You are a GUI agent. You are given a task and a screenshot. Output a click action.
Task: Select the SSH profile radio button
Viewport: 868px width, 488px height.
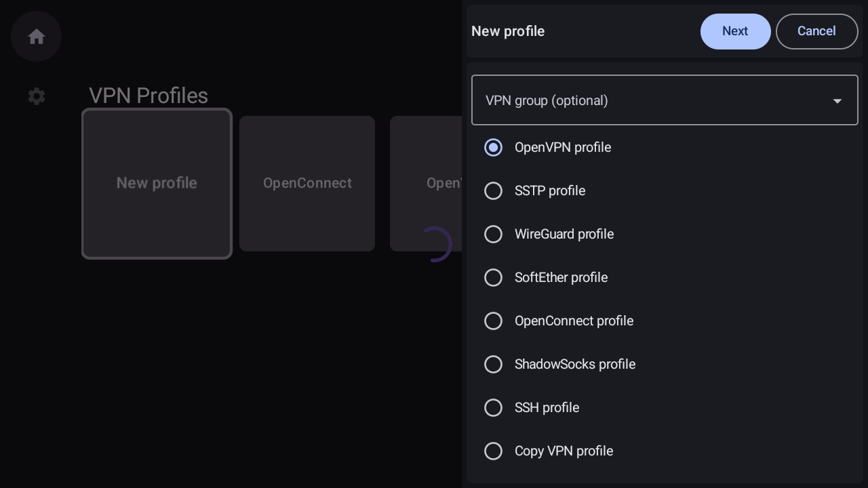(493, 407)
